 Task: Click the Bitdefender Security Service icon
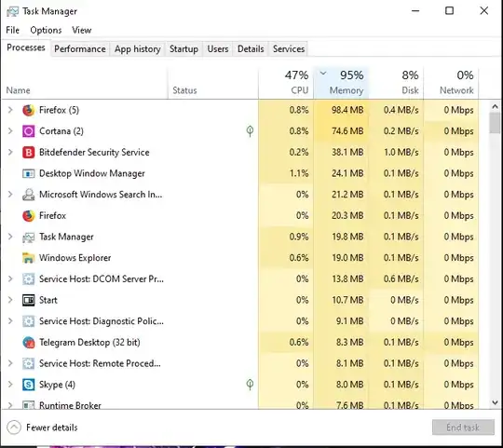[28, 153]
